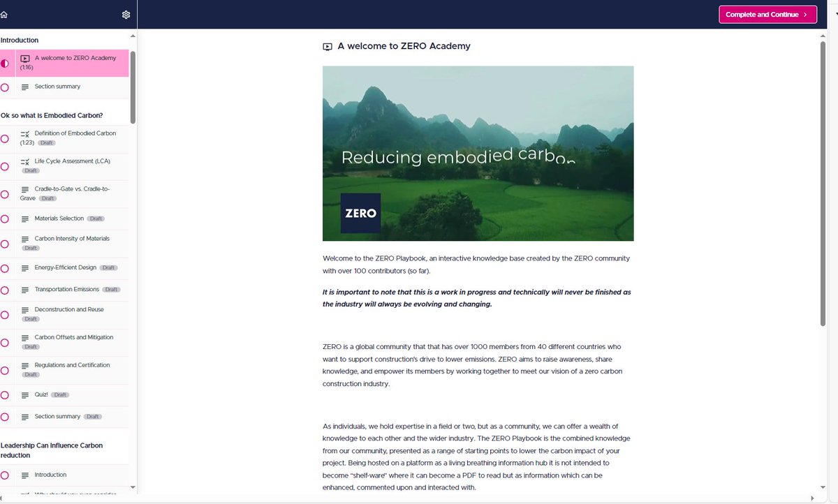The height and width of the screenshot is (504, 838).
Task: Toggle completion circle for Cradle-to-Gate vs. Cradle-to-Grave
Action: coord(5,194)
